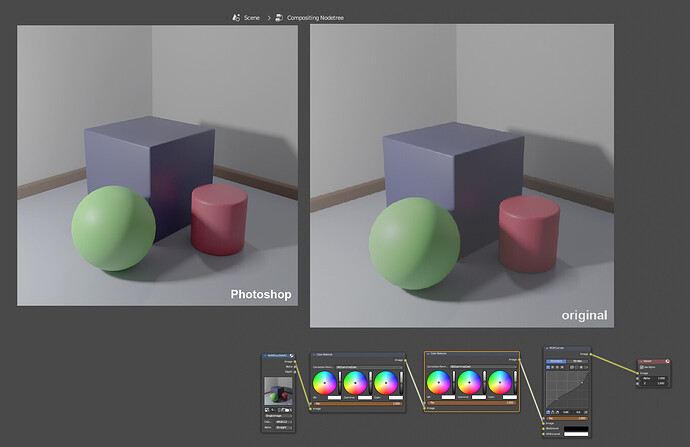Open Correction Formula dropdown in unselected Color Balance
Screen dimensions: 690x447
tap(369, 367)
